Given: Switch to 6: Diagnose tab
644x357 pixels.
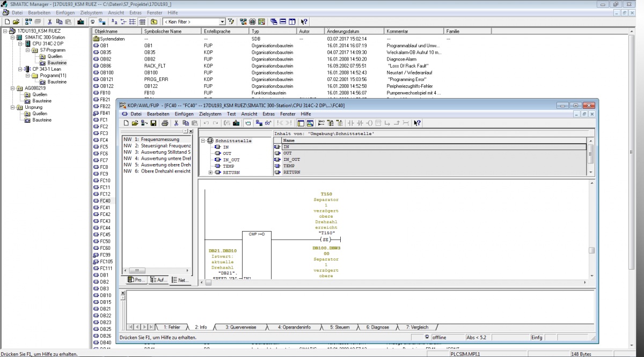Looking at the screenshot, I should click(378, 327).
